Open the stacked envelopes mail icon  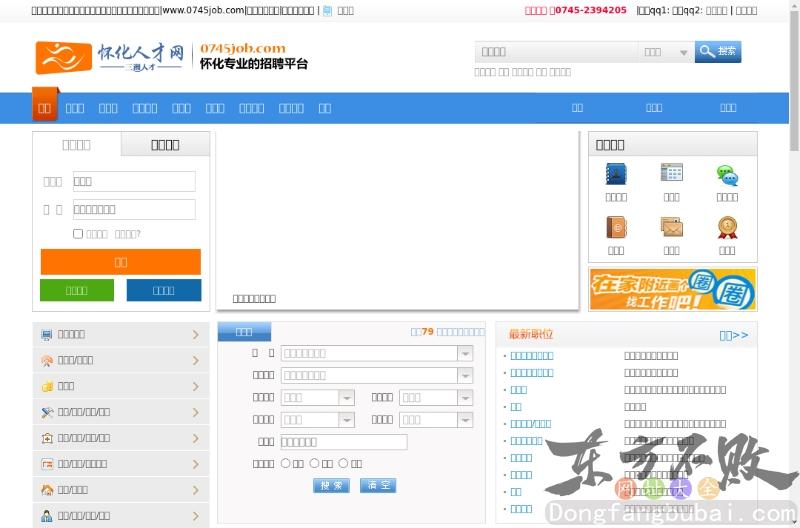point(671,227)
